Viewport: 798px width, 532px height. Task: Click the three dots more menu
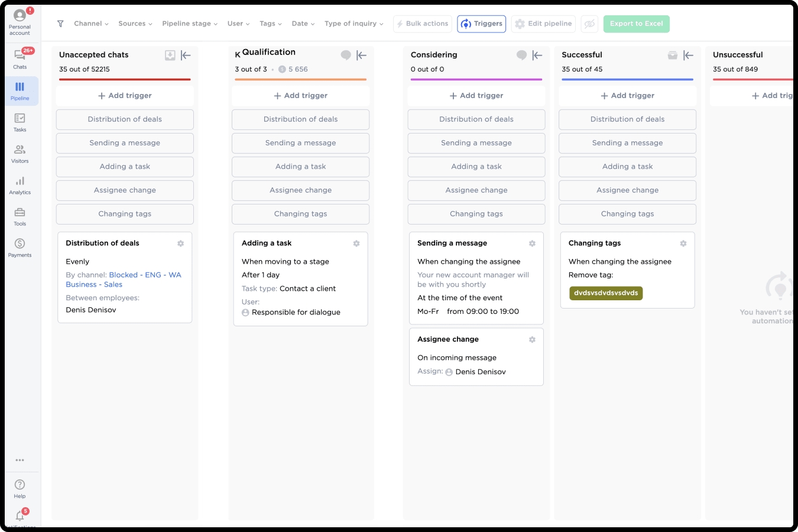(x=20, y=460)
